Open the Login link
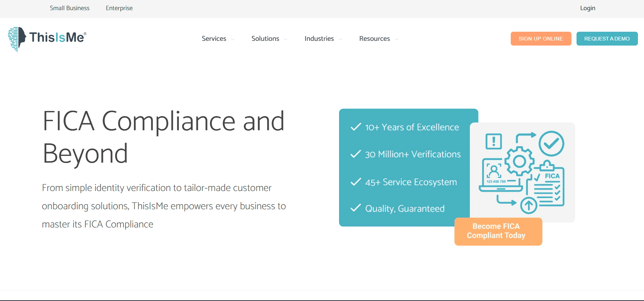This screenshot has height=301, width=644. coord(587,8)
